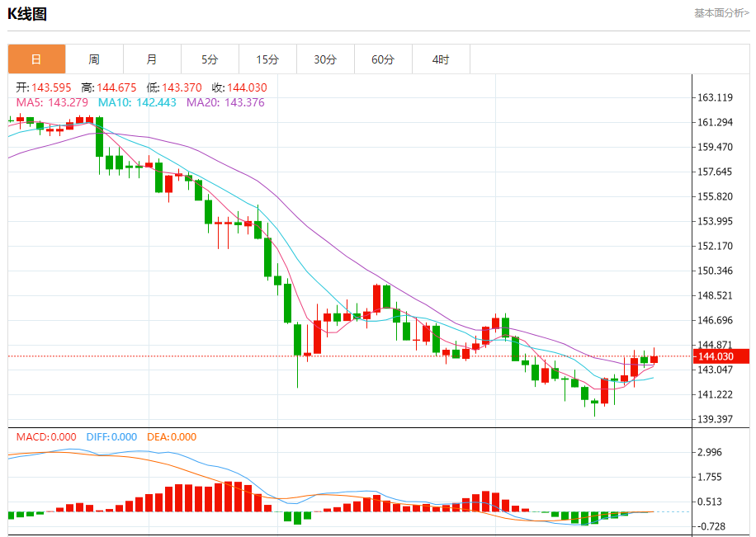Click the 157.645 price axis label

tap(715, 172)
